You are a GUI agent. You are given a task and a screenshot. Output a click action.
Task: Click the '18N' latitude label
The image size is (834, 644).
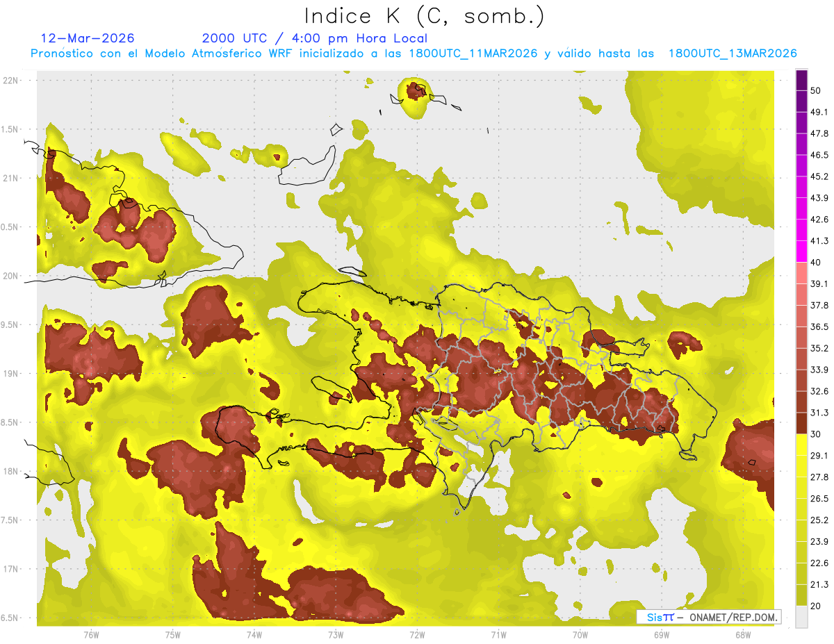11,471
